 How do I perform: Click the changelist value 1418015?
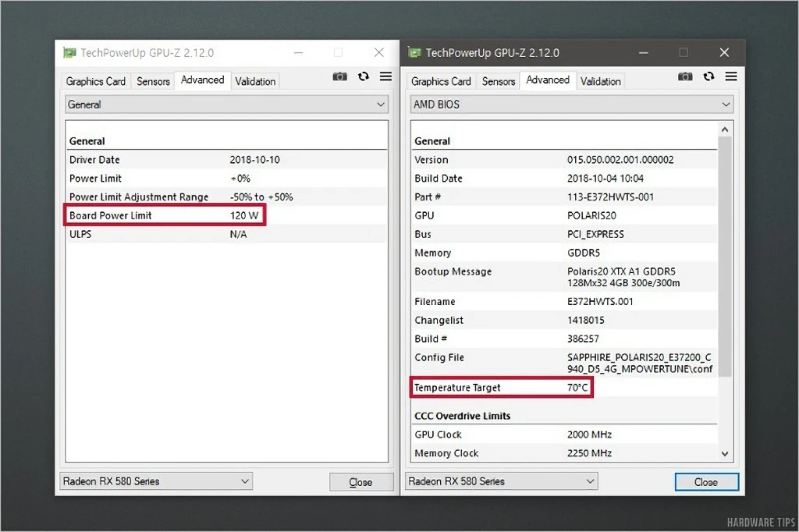click(586, 320)
